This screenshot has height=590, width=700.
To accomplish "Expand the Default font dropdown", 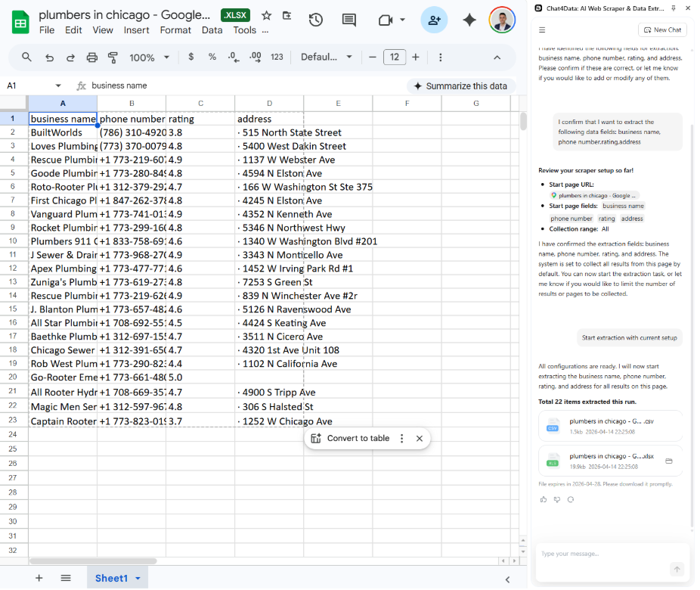I will (x=325, y=57).
